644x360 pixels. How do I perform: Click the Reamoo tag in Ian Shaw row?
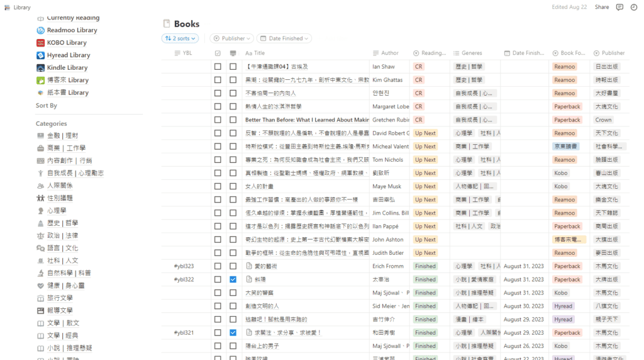(x=564, y=67)
